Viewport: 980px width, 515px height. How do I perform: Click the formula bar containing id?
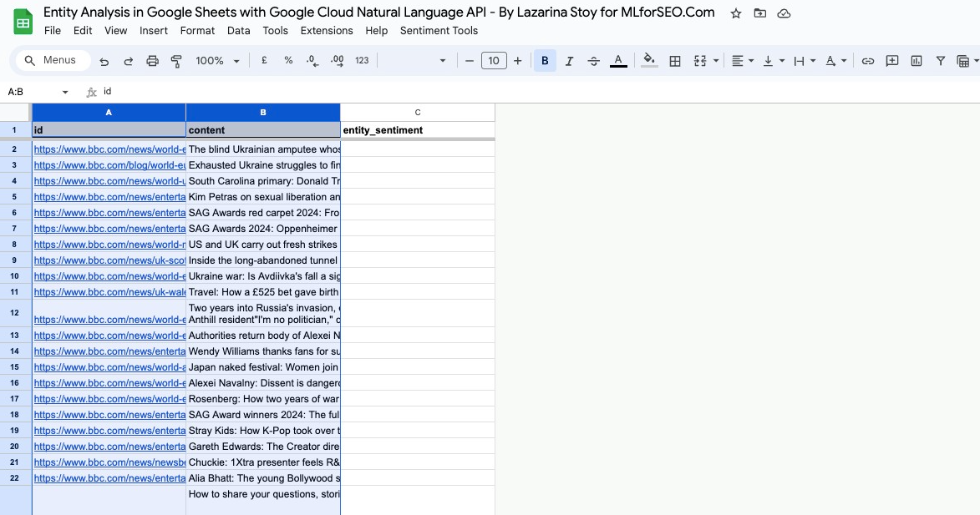pos(537,92)
